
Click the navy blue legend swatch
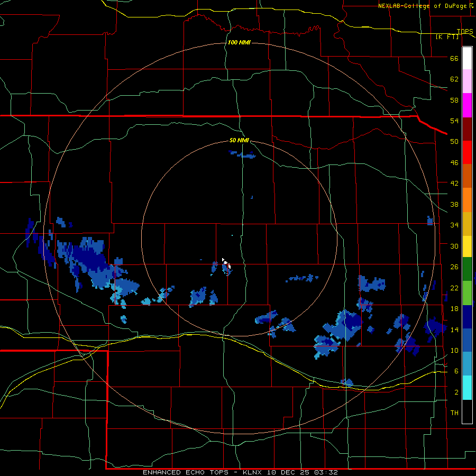coord(467,317)
